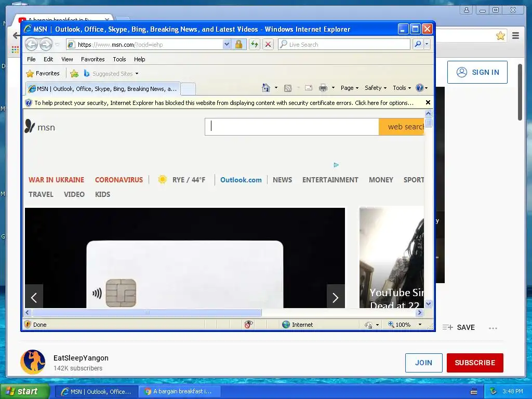Screen dimensions: 532x399
Task: Click the Read Mail icon
Action: tap(309, 88)
